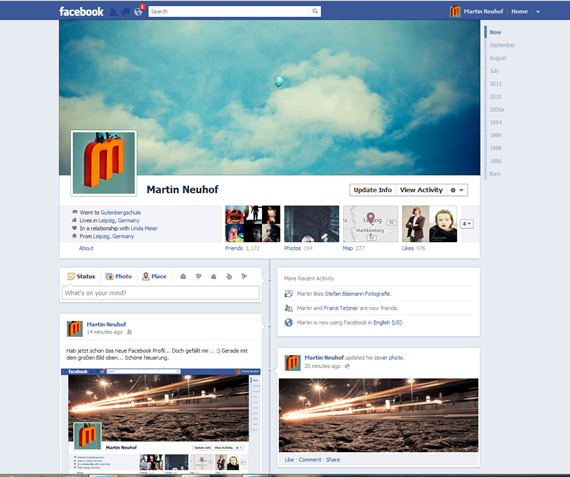Click audience globe icon beside 20 minutes ago
This screenshot has height=477, width=570.
pyautogui.click(x=347, y=366)
